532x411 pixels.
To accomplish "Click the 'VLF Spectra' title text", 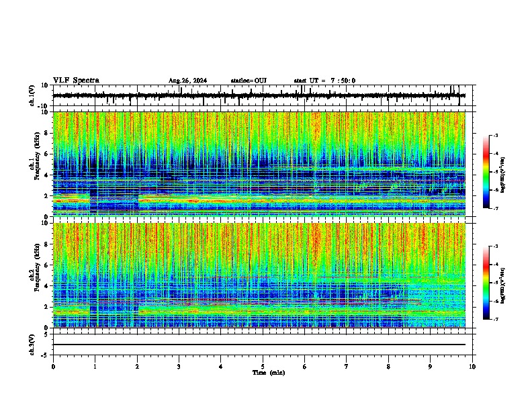I will coord(77,81).
